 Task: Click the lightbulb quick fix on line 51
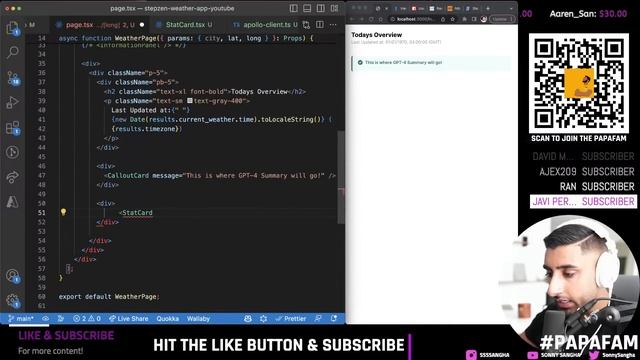(x=63, y=212)
